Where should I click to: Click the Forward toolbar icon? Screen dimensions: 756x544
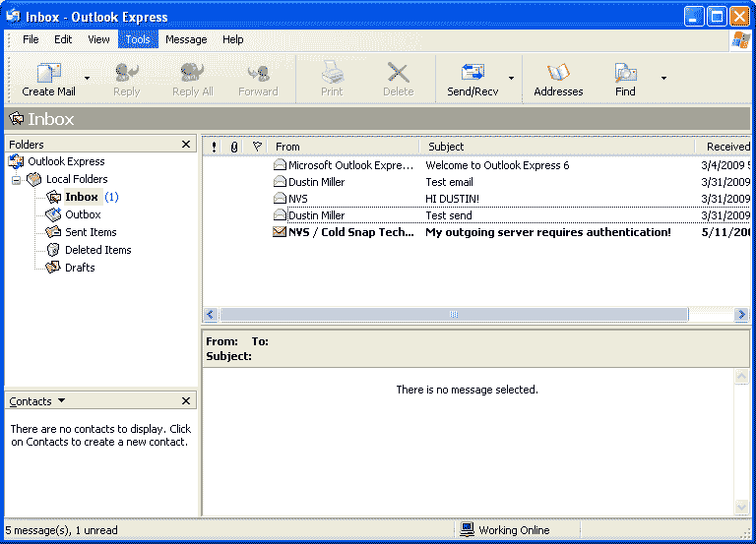tap(258, 73)
